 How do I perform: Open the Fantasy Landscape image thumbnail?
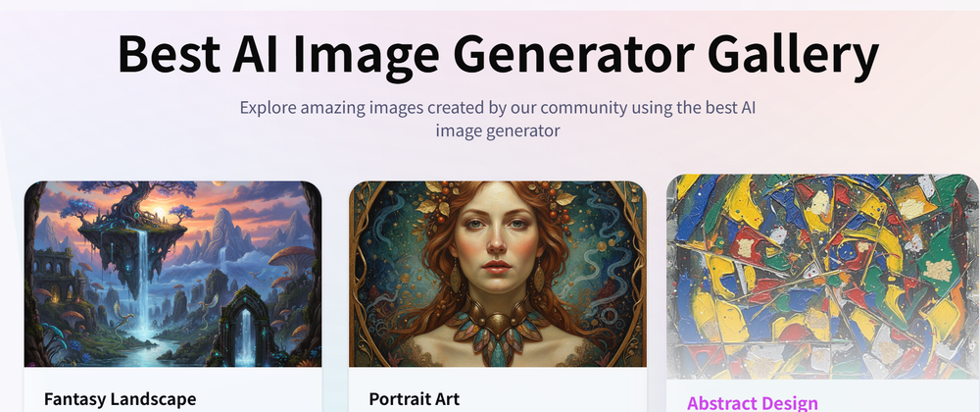tap(173, 274)
